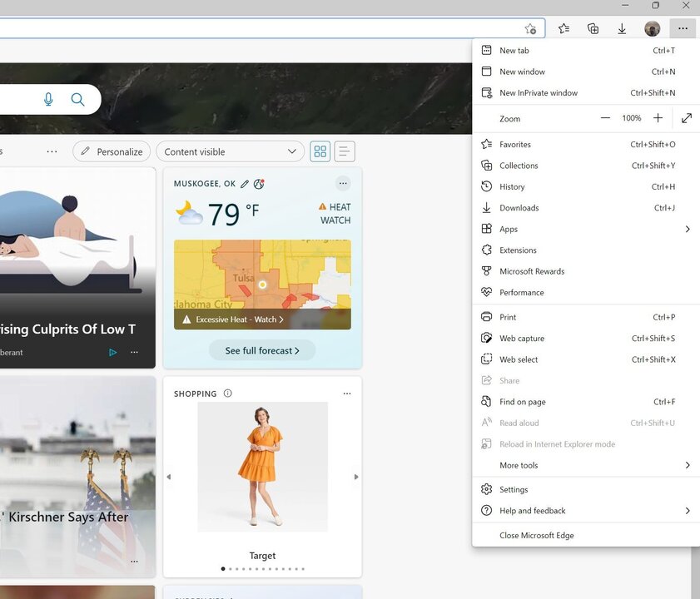The image size is (700, 599).
Task: Edit weather location using the pencil icon
Action: click(x=244, y=183)
